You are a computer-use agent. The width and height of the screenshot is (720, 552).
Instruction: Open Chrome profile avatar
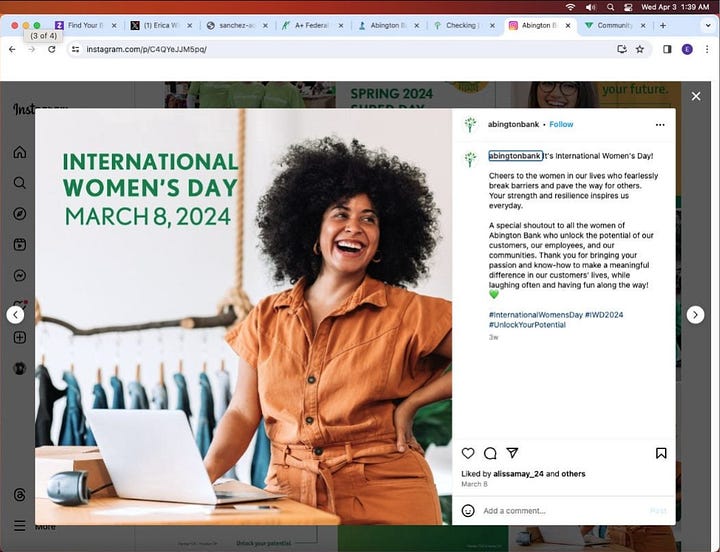(x=687, y=49)
